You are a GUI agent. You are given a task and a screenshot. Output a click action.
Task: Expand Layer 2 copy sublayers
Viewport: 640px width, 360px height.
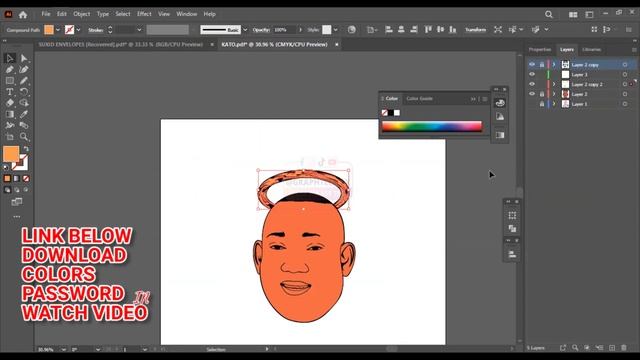(x=554, y=64)
